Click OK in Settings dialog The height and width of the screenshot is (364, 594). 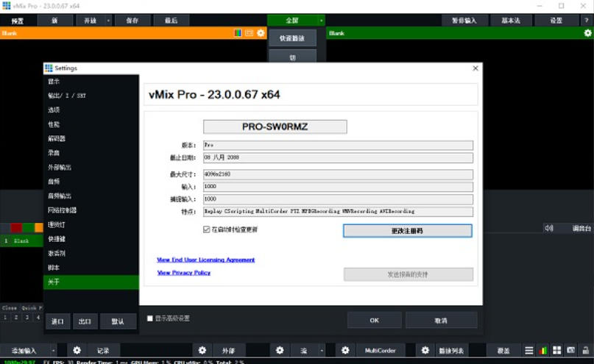(375, 321)
